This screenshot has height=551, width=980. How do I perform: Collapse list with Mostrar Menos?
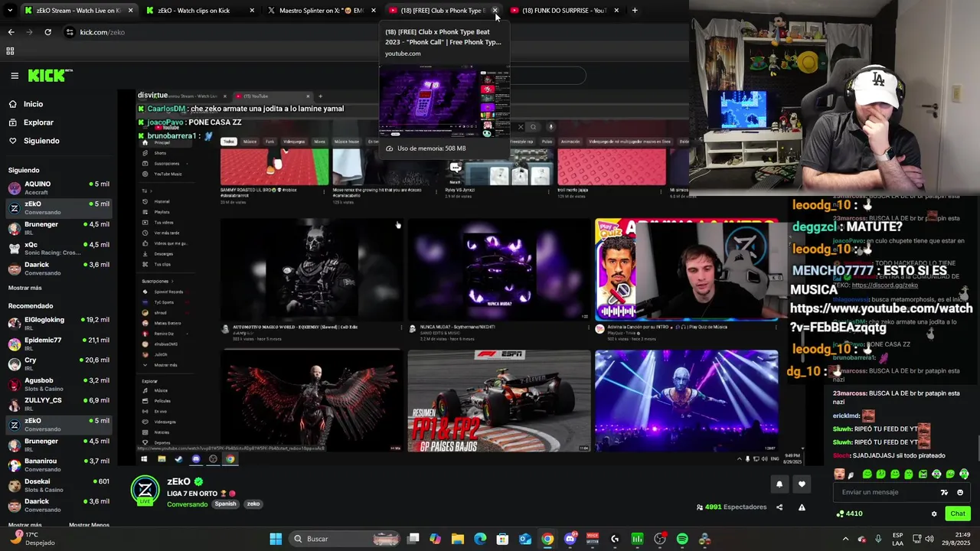89,525
